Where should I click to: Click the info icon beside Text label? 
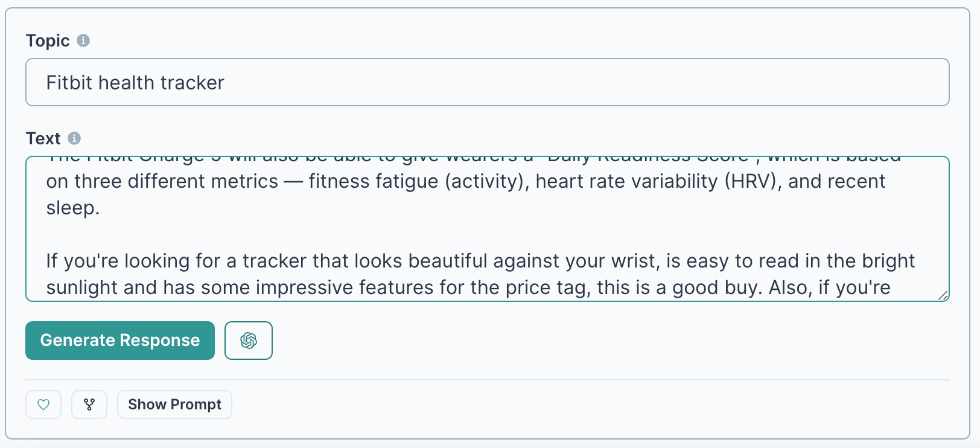[x=74, y=138]
